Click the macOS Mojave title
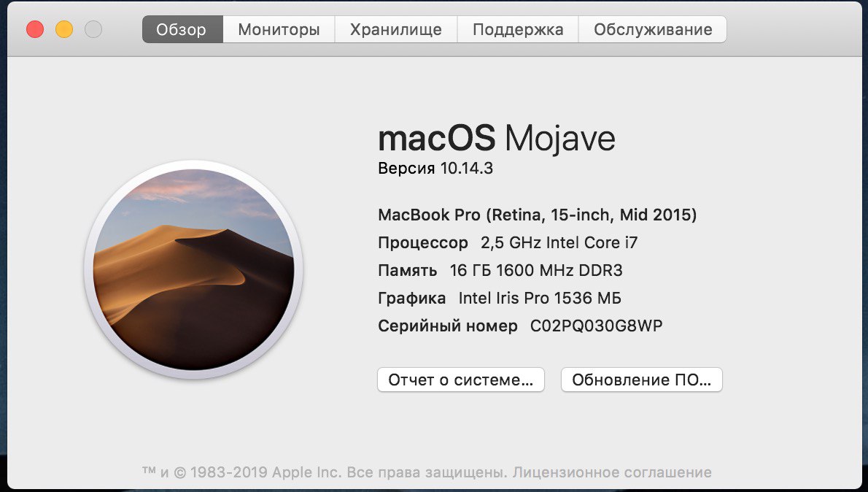This screenshot has width=868, height=492. point(497,138)
